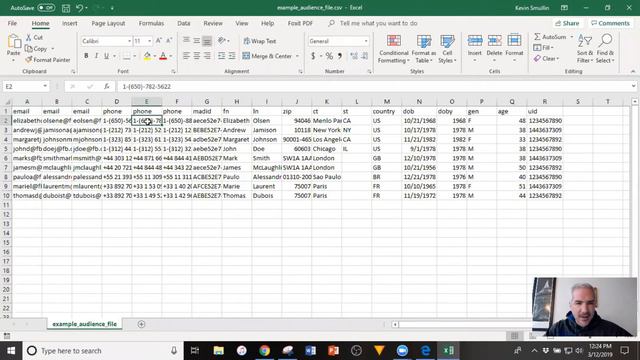640x360 pixels.
Task: Switch to the Formulas tab
Action: (151, 23)
